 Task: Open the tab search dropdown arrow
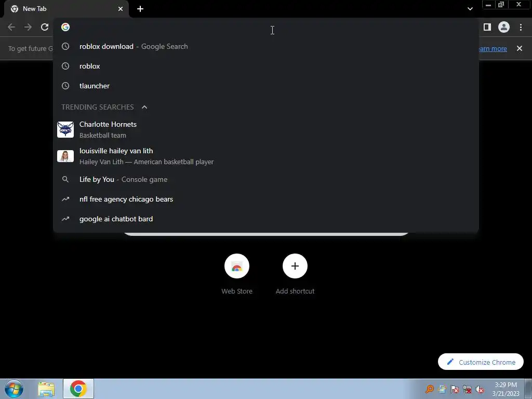tap(470, 9)
